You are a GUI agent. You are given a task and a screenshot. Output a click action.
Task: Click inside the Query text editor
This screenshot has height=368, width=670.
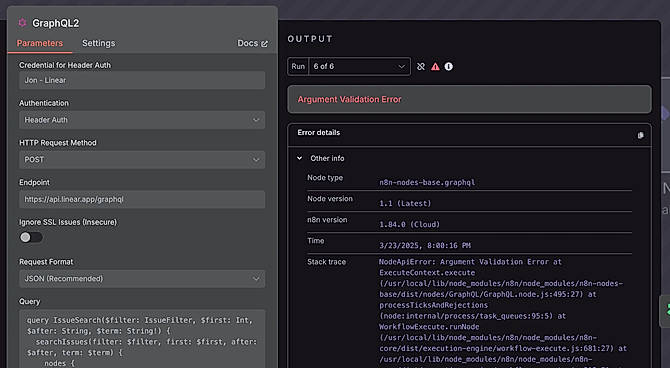pos(142,339)
